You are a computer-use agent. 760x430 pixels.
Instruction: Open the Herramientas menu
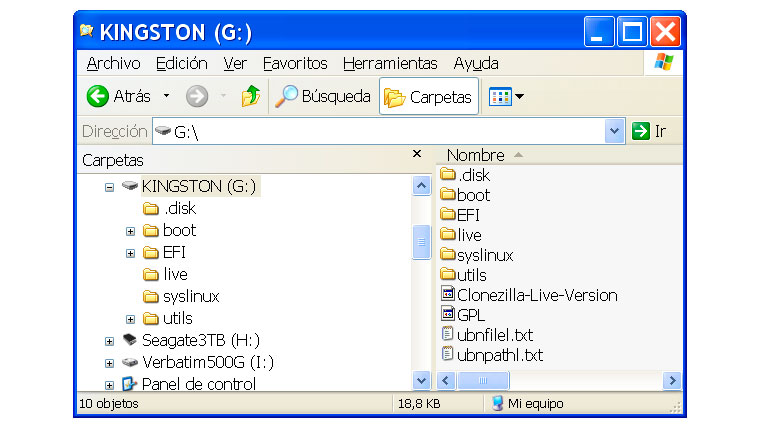[390, 64]
